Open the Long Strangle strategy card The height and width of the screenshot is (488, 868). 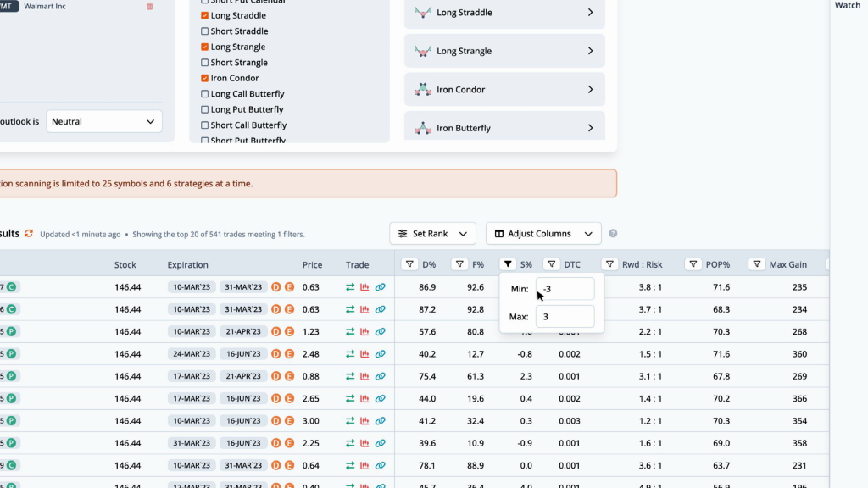coord(504,51)
